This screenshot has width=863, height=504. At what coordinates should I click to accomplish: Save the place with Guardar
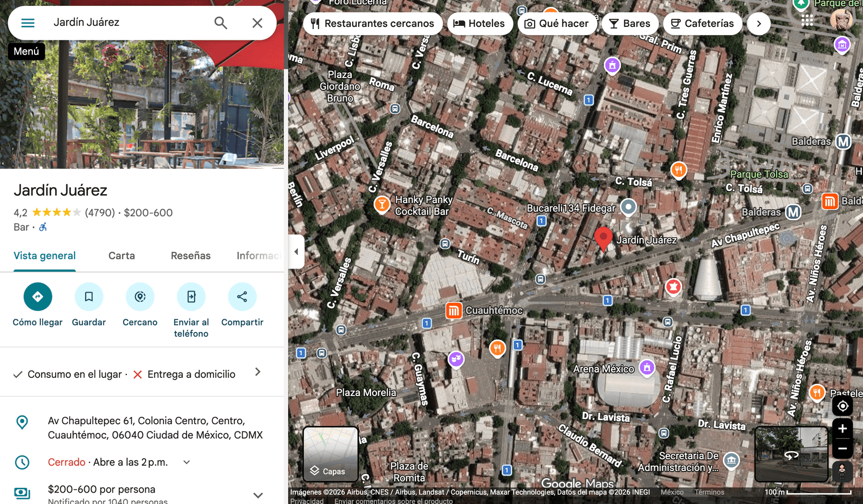coord(89,305)
